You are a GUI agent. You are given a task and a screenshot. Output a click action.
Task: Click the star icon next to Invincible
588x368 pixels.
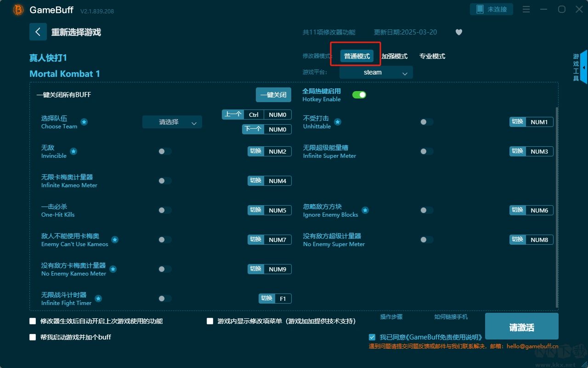click(73, 151)
